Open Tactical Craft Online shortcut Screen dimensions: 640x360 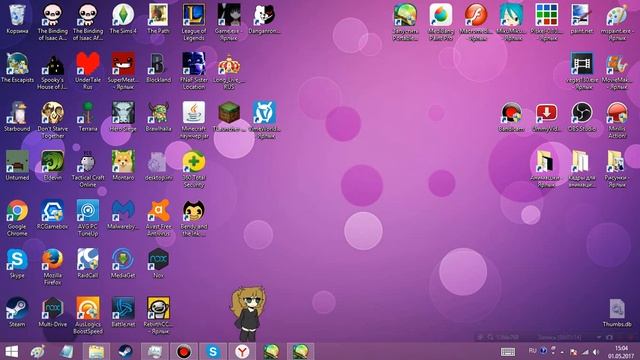[x=88, y=169]
